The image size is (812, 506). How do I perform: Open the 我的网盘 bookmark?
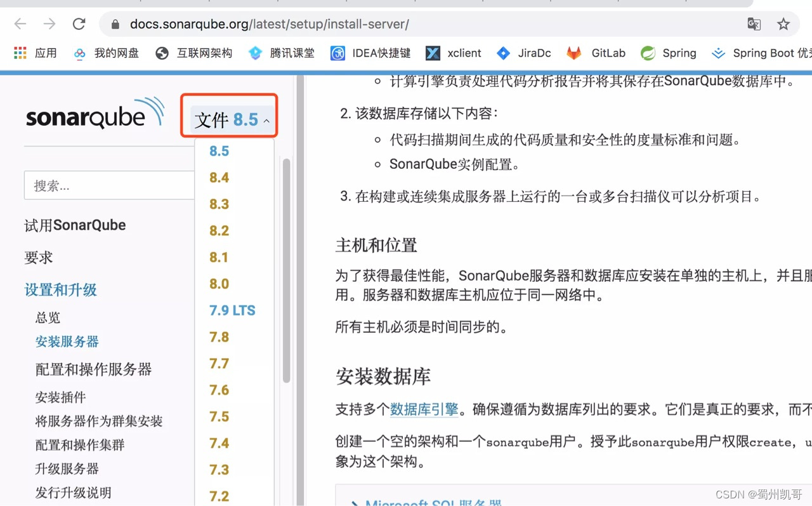(106, 53)
